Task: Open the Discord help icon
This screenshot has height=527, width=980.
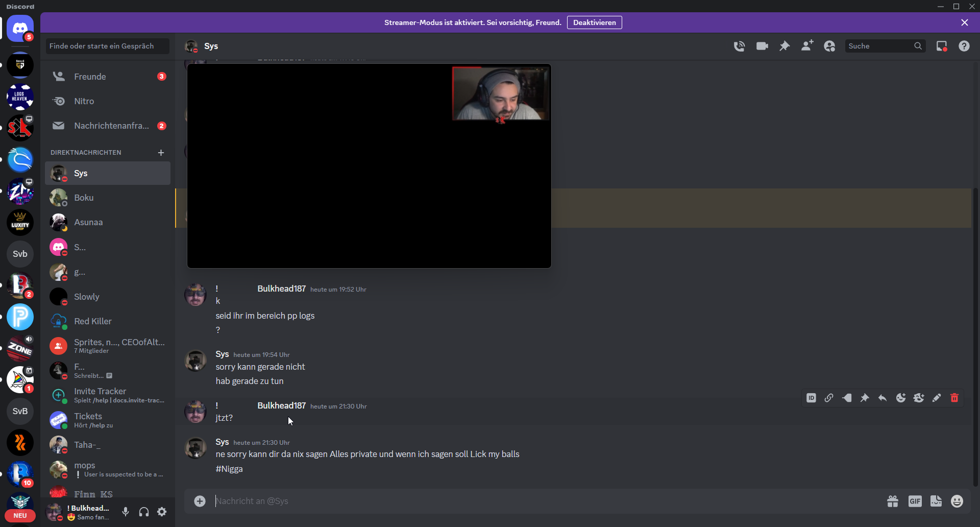Action: [964, 46]
